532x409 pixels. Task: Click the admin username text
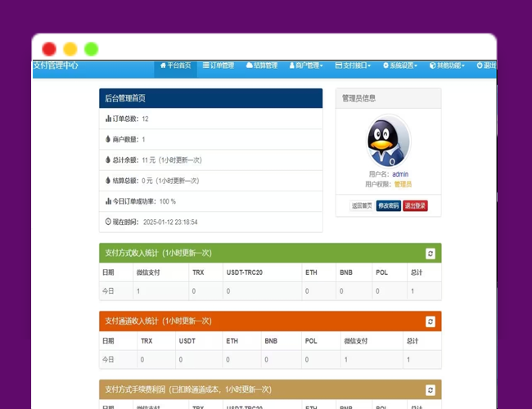click(400, 174)
